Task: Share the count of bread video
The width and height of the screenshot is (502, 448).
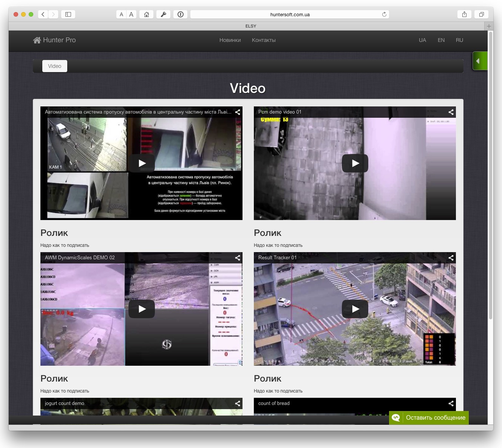Action: 451,403
